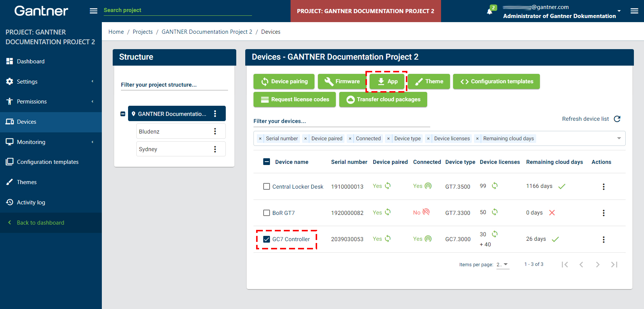
Task: Jump to the last page of devices
Action: pyautogui.click(x=614, y=265)
